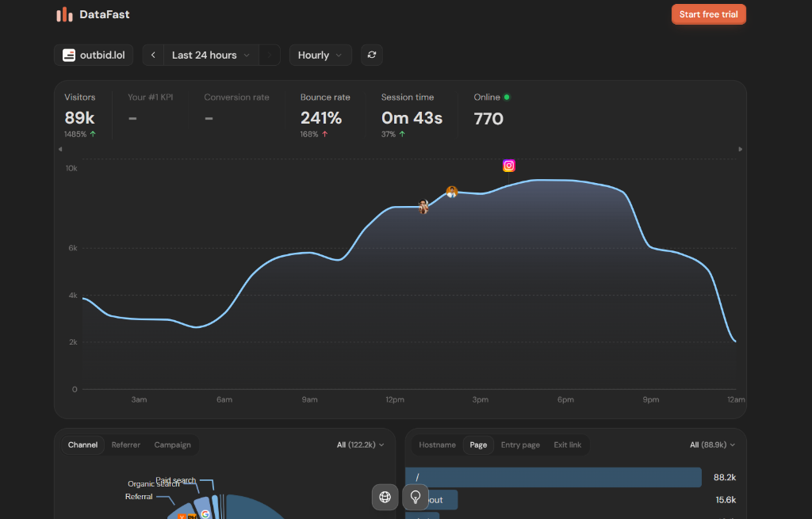Open the globe view floating button

pos(385,498)
